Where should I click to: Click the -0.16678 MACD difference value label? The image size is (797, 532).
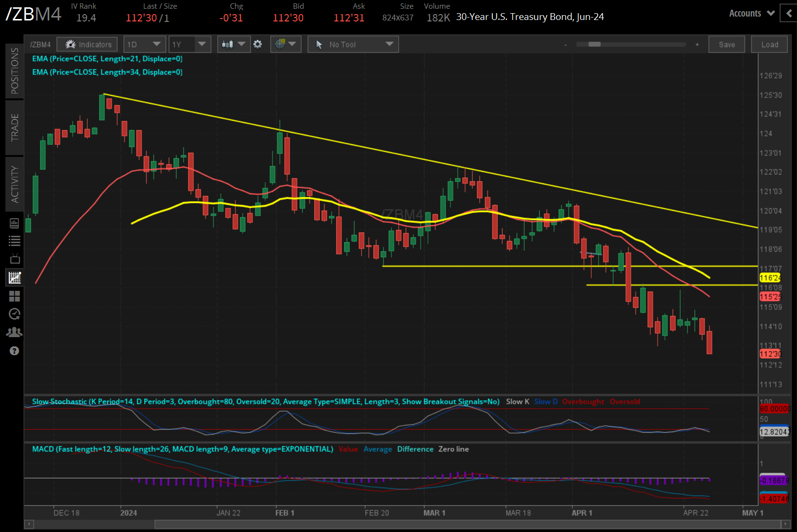click(775, 480)
